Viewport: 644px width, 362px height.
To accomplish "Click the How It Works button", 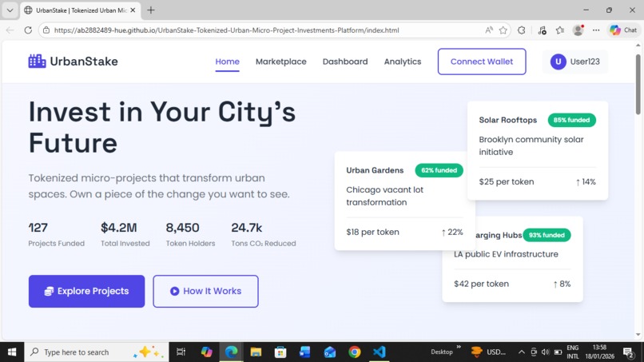I will tap(206, 291).
